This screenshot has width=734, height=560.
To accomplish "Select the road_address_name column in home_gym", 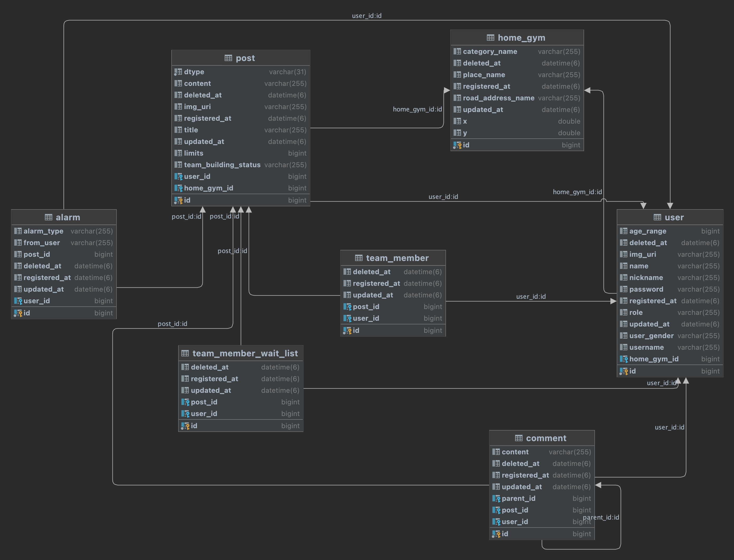I will coord(498,98).
